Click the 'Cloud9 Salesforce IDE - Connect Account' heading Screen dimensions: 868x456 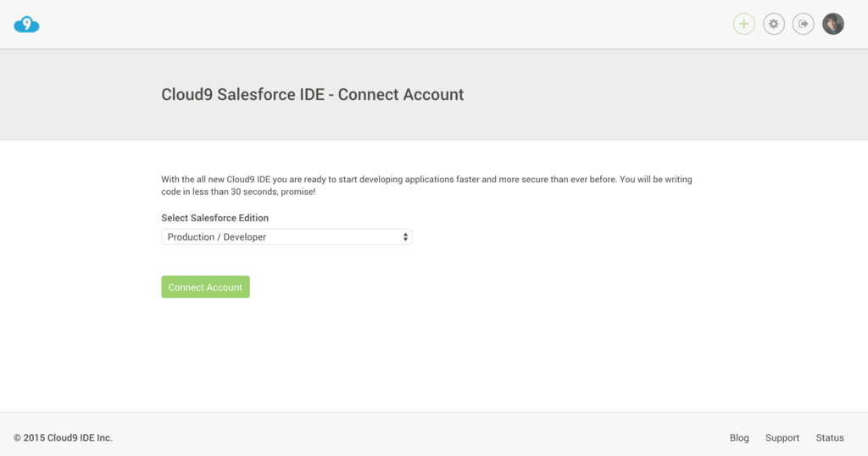tap(312, 95)
